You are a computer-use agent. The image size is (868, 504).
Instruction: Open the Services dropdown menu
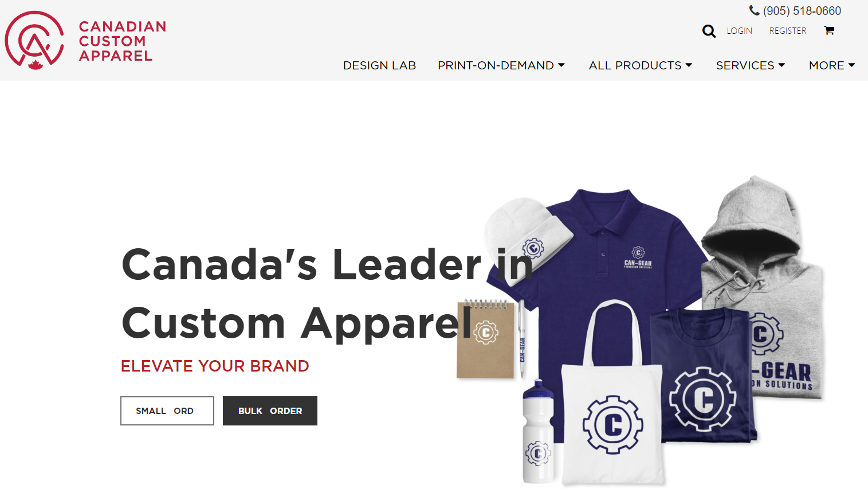coord(751,65)
